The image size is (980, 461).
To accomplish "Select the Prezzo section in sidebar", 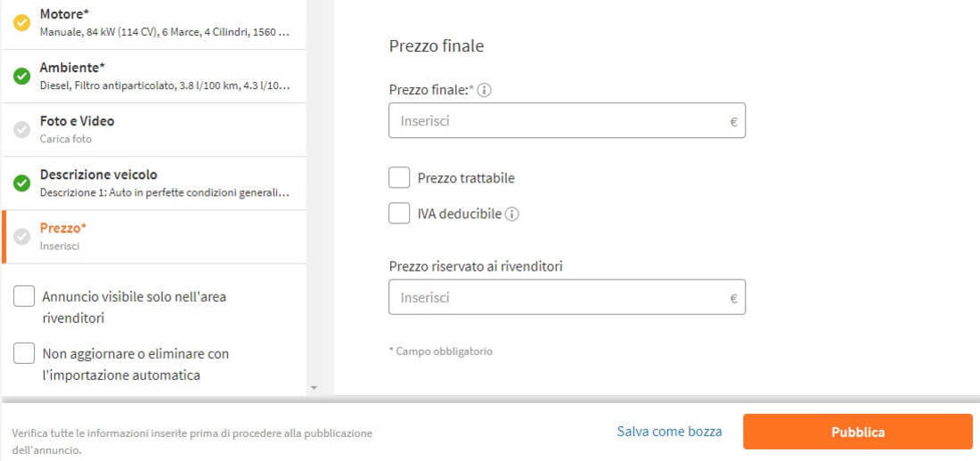I will point(154,237).
